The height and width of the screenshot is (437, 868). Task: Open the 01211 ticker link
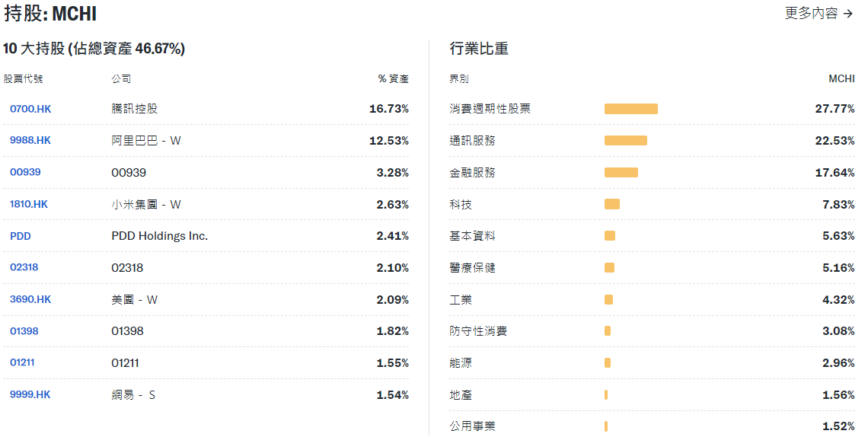(22, 362)
